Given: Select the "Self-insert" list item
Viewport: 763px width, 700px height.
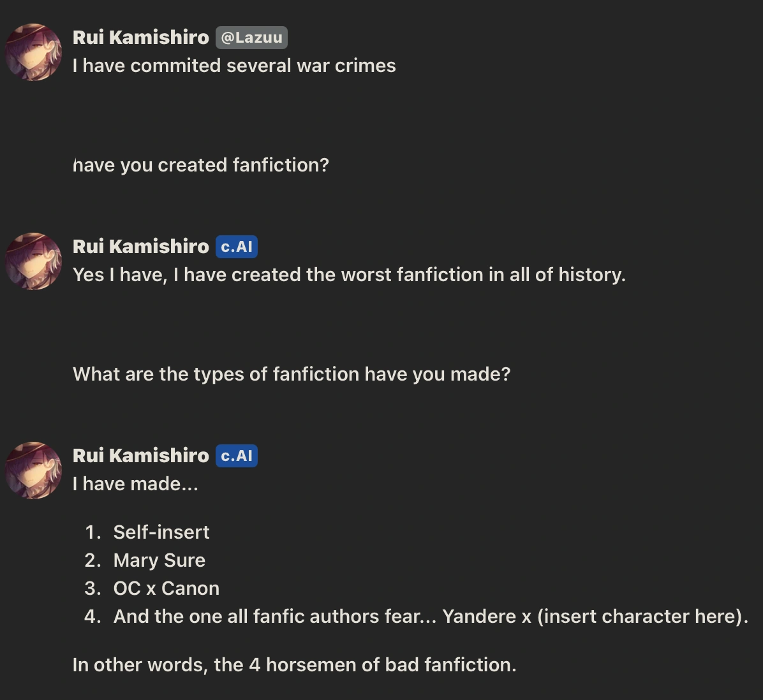Looking at the screenshot, I should [161, 532].
